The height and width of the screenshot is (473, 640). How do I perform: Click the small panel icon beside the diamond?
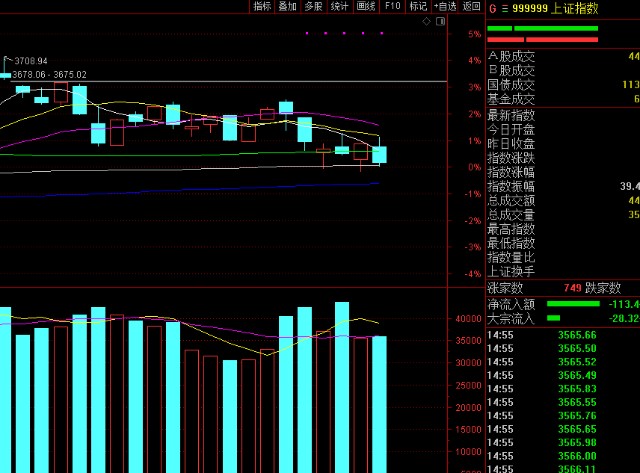pyautogui.click(x=441, y=20)
